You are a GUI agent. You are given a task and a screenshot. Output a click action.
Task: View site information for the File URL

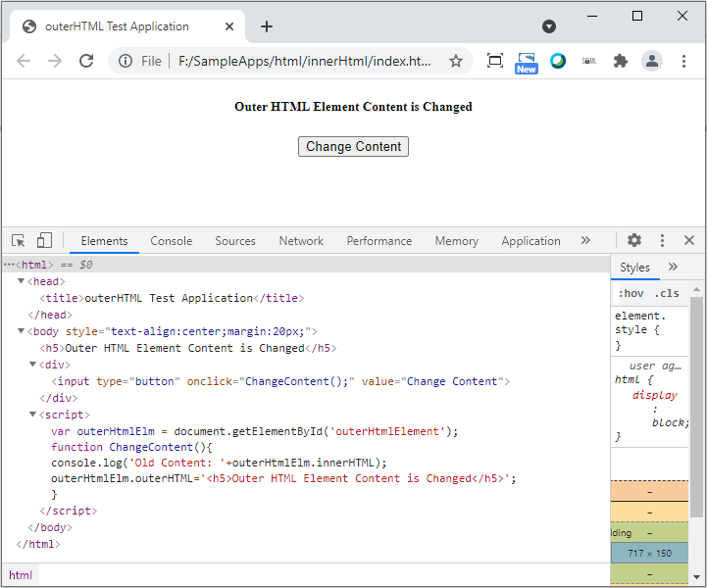(x=126, y=61)
